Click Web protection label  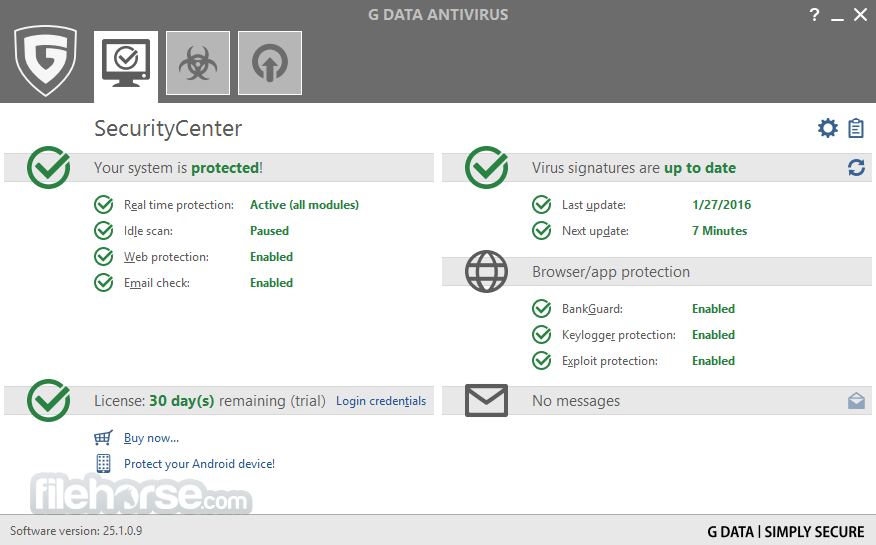pyautogui.click(x=166, y=257)
